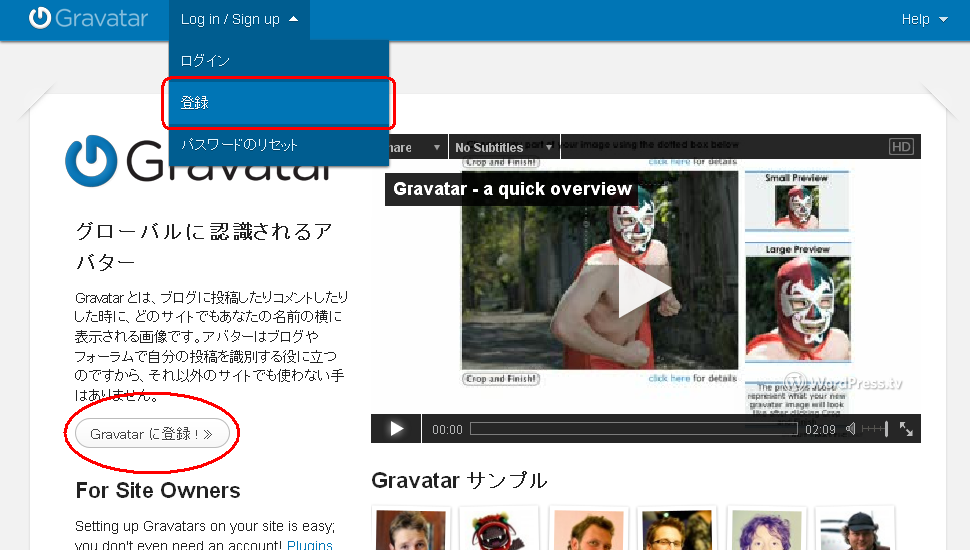Click the グローバルに認識されるアバター headline

click(x=204, y=246)
